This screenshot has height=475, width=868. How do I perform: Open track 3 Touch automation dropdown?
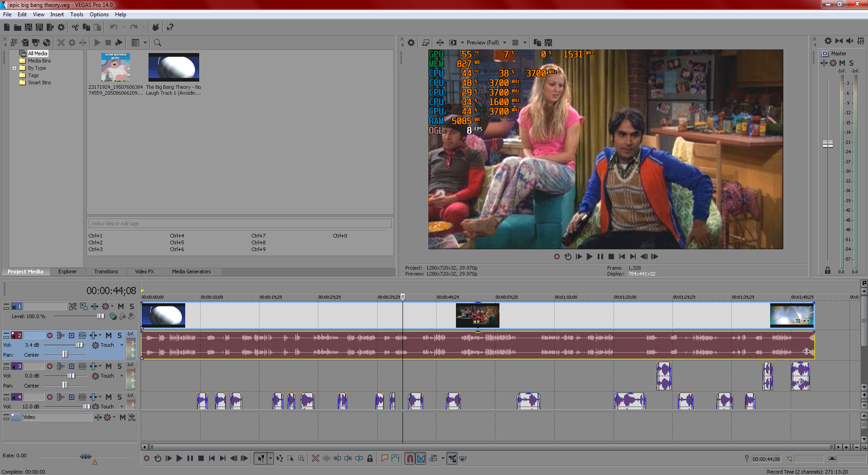(x=121, y=376)
